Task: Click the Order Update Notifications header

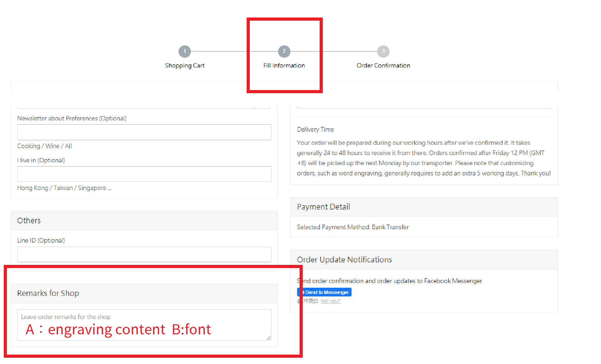Action: [x=344, y=260]
